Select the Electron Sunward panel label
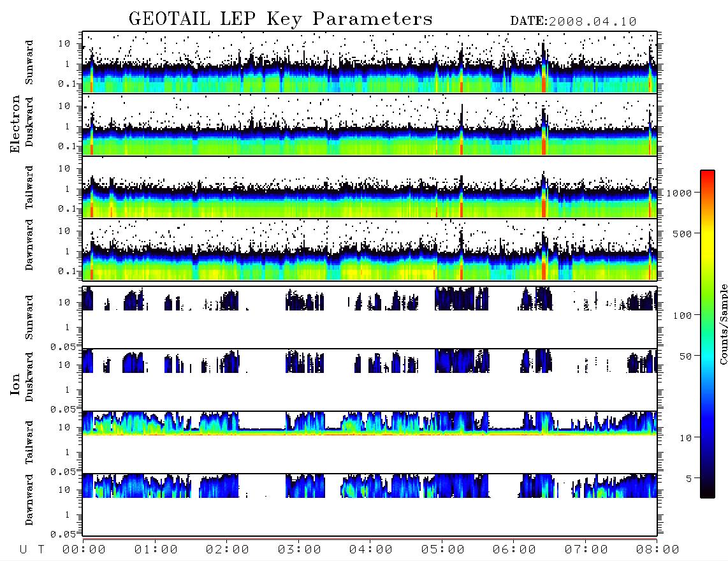 (x=29, y=62)
